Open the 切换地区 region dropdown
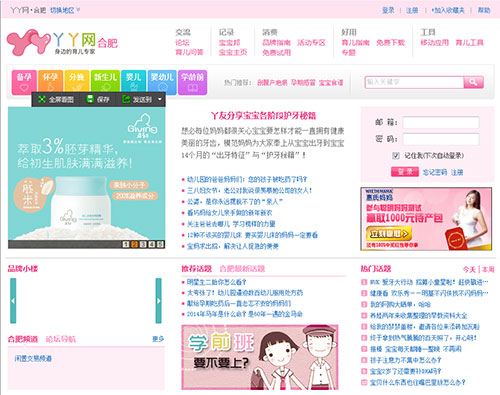 point(65,10)
